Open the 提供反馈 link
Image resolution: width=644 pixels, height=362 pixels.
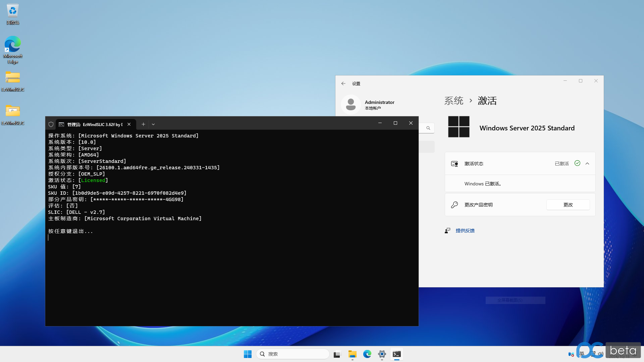[465, 231]
